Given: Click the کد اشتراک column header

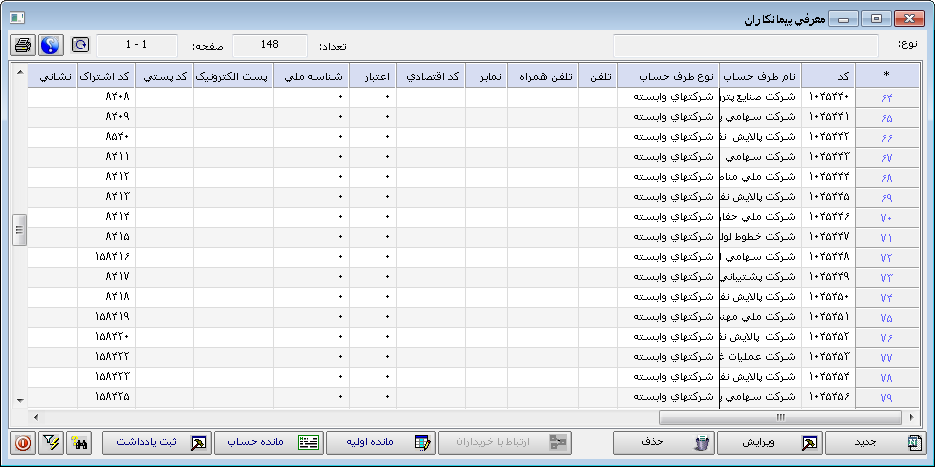Looking at the screenshot, I should (x=106, y=76).
